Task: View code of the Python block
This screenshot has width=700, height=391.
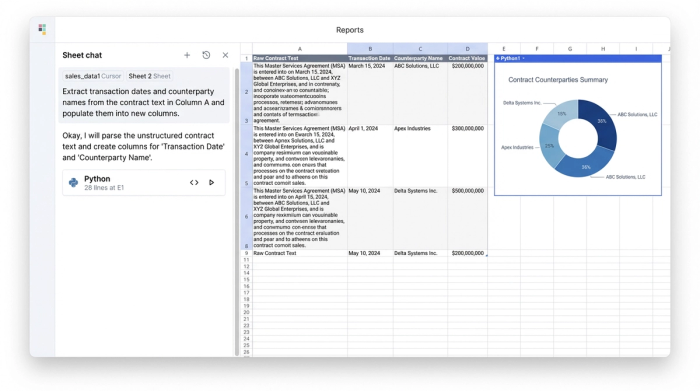Action: [194, 182]
